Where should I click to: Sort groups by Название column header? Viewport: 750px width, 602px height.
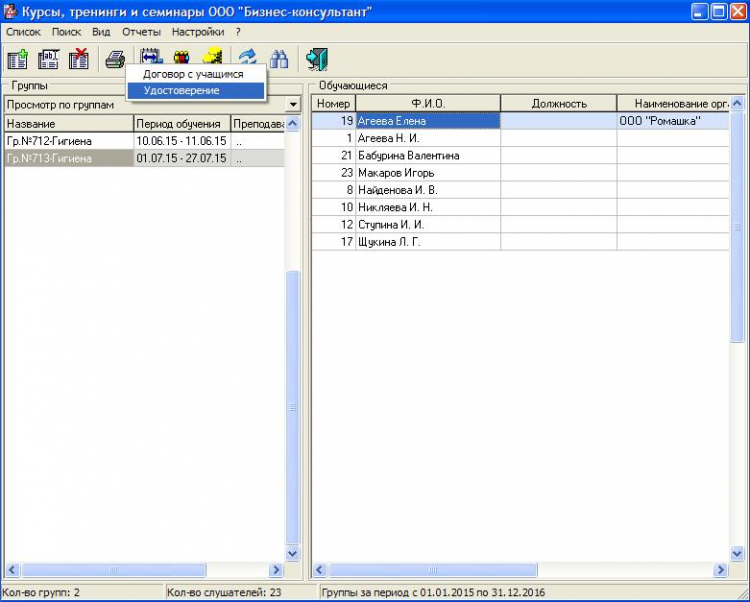pos(69,124)
